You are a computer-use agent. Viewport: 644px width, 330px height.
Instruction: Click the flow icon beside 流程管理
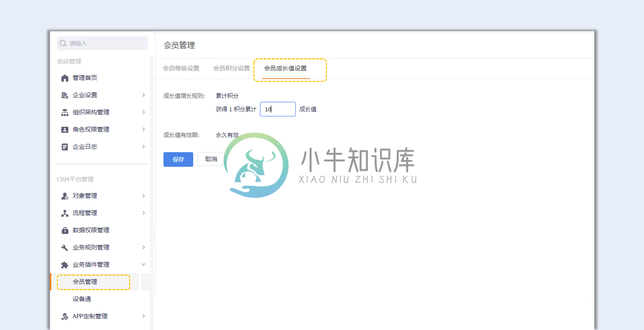tap(65, 213)
